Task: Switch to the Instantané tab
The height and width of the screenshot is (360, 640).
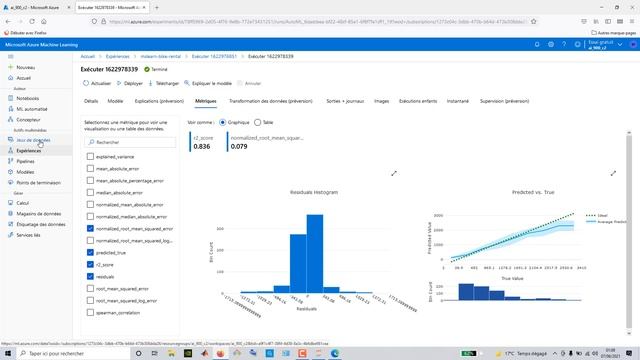Action: click(458, 101)
